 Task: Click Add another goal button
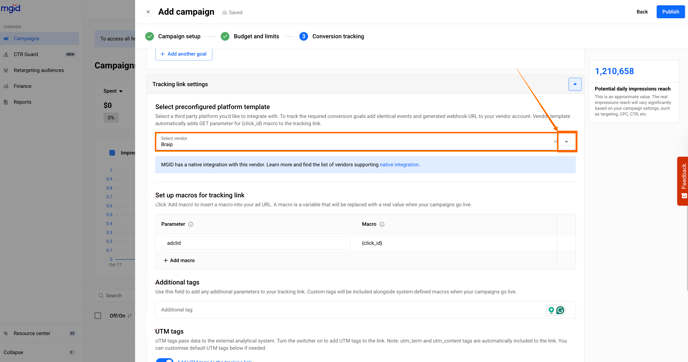[184, 54]
